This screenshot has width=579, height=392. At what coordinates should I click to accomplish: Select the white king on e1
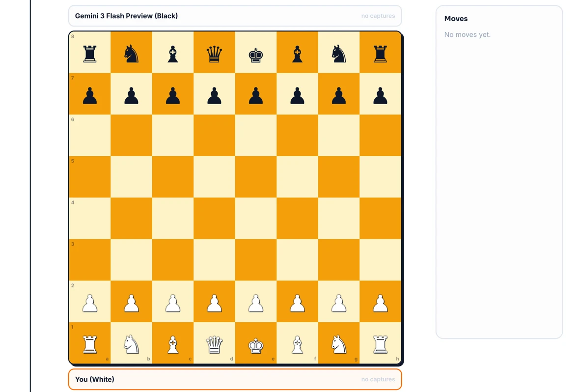pos(255,345)
